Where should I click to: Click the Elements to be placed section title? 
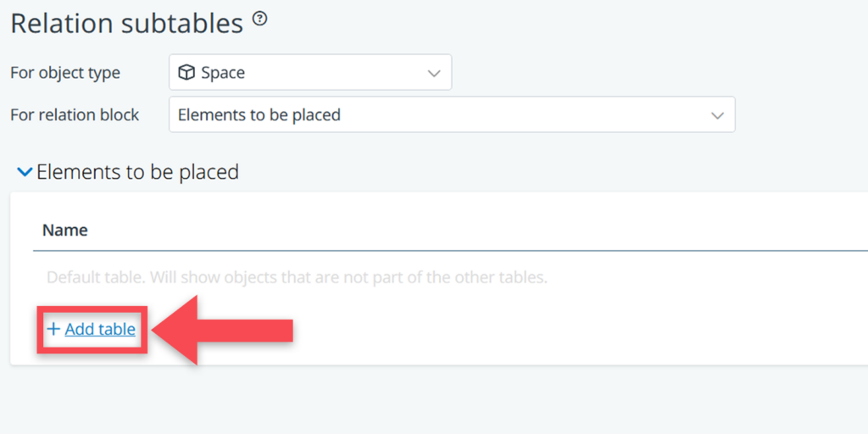[x=137, y=172]
